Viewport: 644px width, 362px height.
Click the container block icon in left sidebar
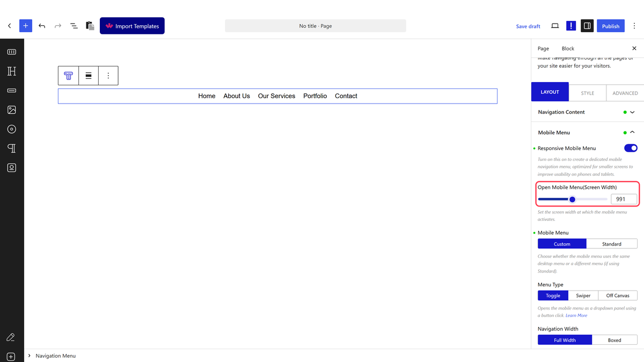pos(12,52)
